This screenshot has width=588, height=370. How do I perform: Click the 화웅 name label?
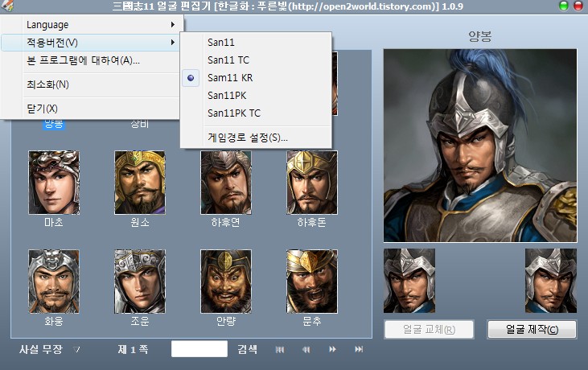54,321
